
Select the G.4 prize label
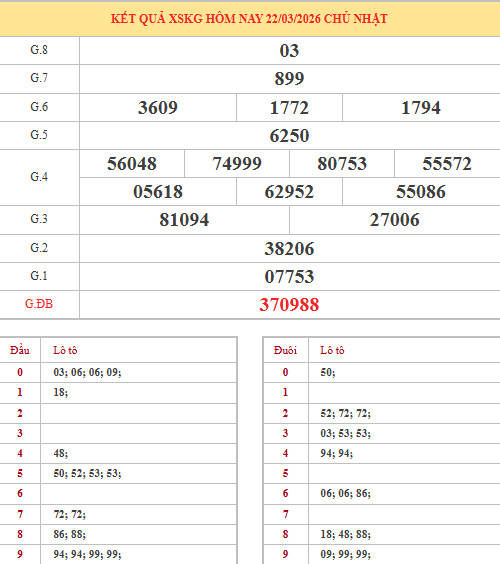click(39, 177)
